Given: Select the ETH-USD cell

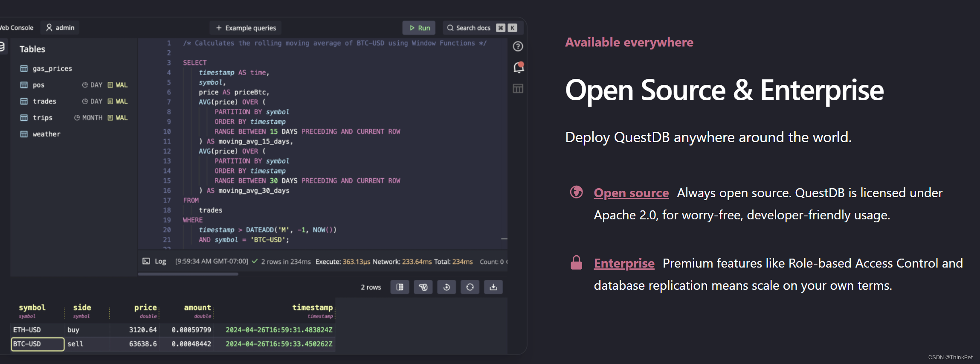Looking at the screenshot, I should coord(38,330).
